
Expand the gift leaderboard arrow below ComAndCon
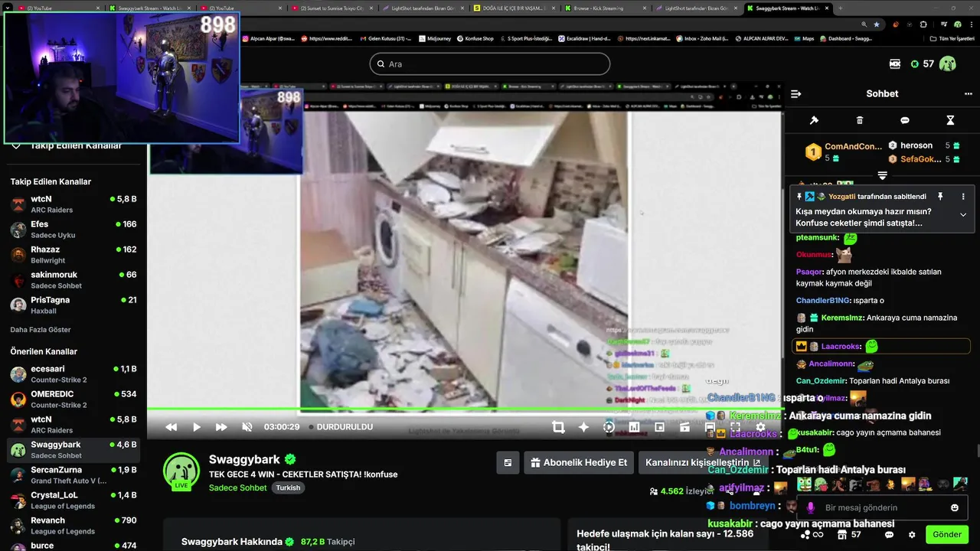pos(882,175)
